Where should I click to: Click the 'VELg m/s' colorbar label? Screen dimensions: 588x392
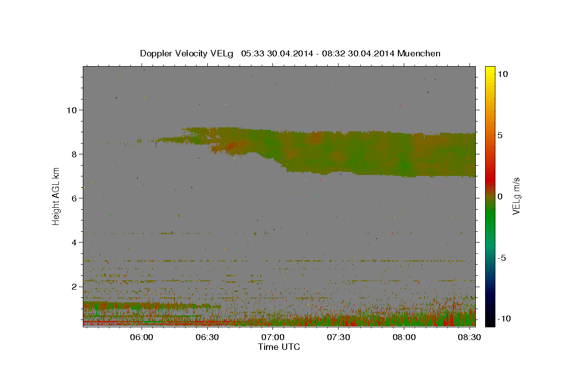(x=516, y=196)
